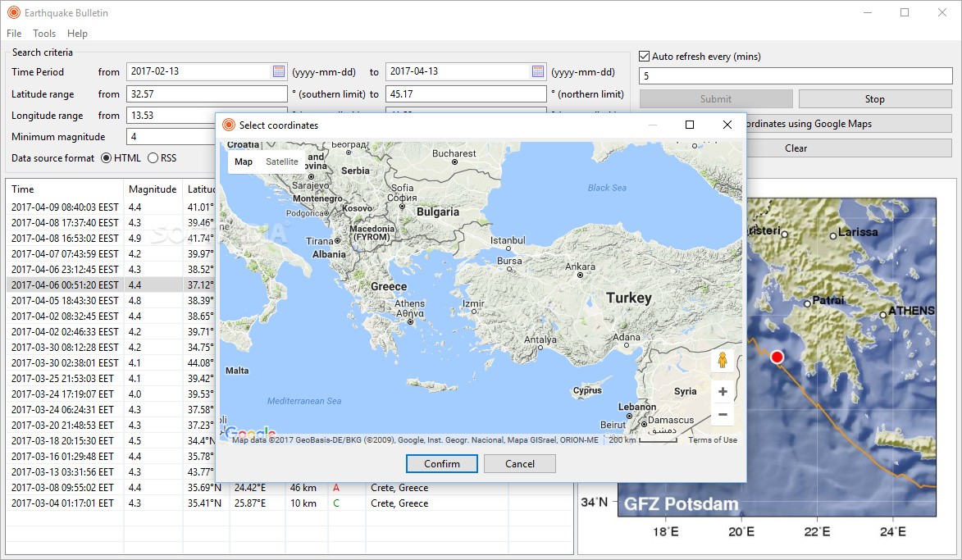Click Istanbul on the Google map
Viewport: 962px width, 560px height.
coord(508,240)
